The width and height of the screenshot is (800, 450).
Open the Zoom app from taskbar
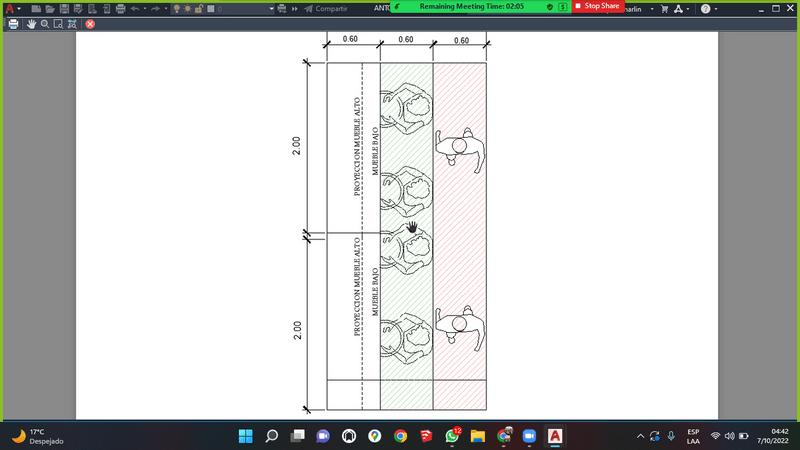coord(530,436)
